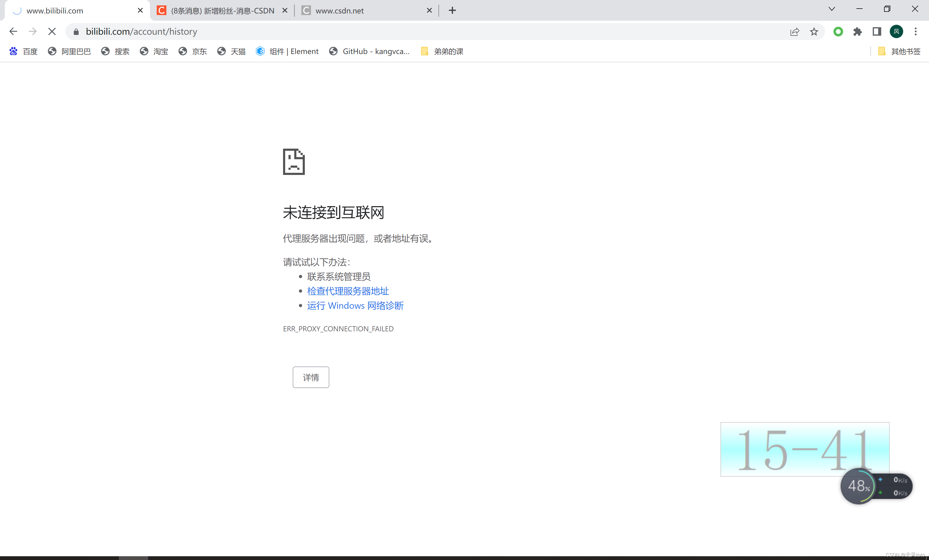
Task: Click the profile avatar icon labeled 风
Action: tap(896, 32)
